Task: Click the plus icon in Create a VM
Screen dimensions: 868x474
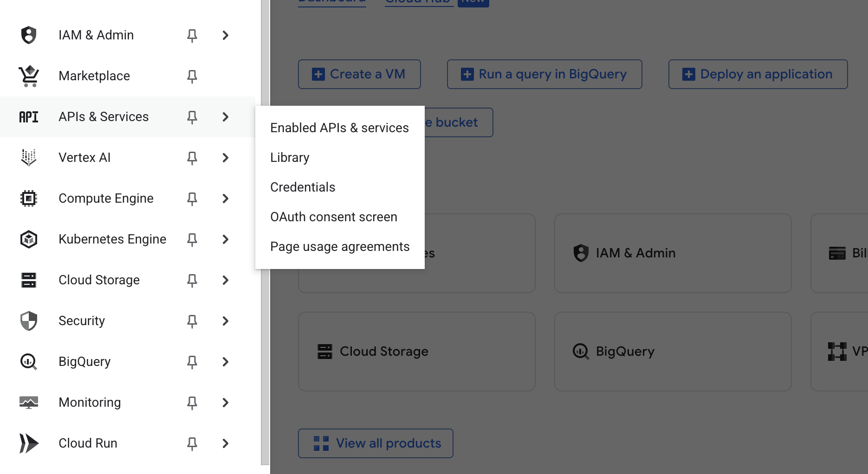Action: 318,74
